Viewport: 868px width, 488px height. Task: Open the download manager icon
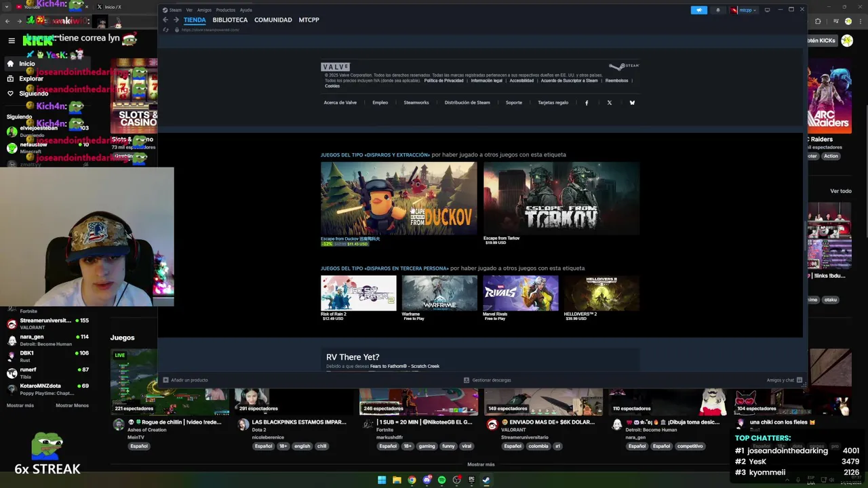[467, 380]
